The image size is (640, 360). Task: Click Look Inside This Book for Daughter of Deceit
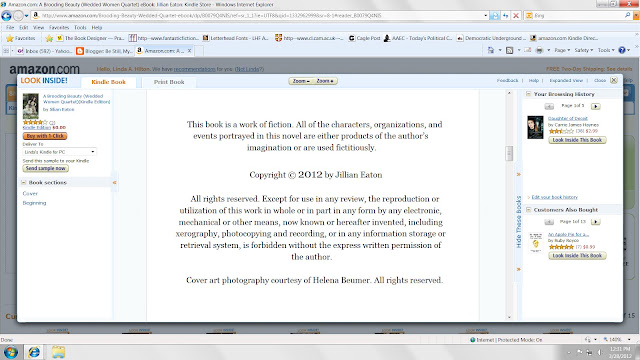coord(577,140)
